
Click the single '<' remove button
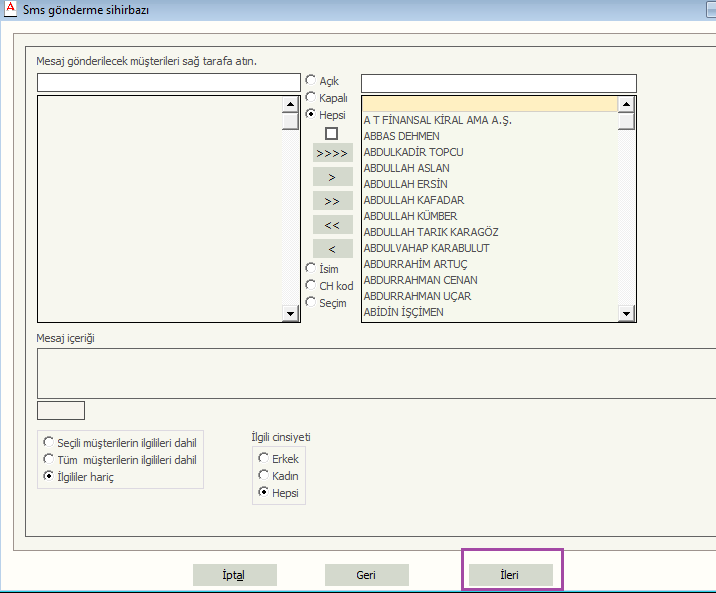click(x=332, y=248)
